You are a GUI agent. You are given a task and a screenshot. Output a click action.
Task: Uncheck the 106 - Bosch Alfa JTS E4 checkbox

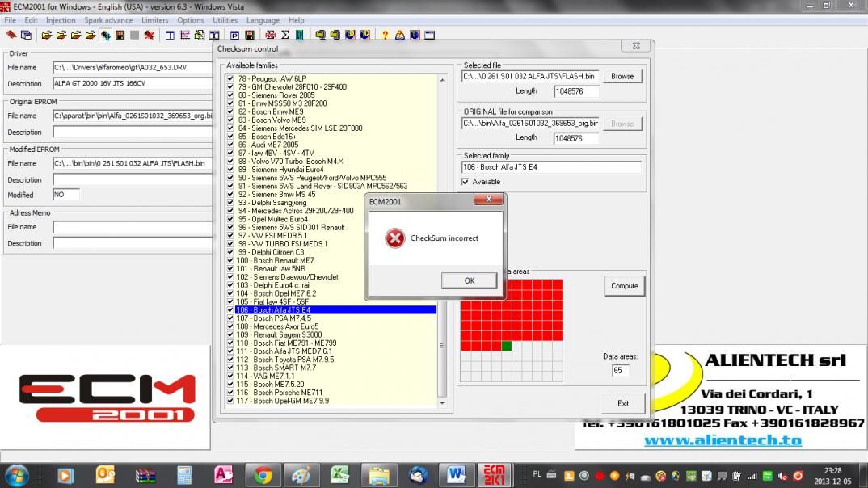pyautogui.click(x=230, y=309)
